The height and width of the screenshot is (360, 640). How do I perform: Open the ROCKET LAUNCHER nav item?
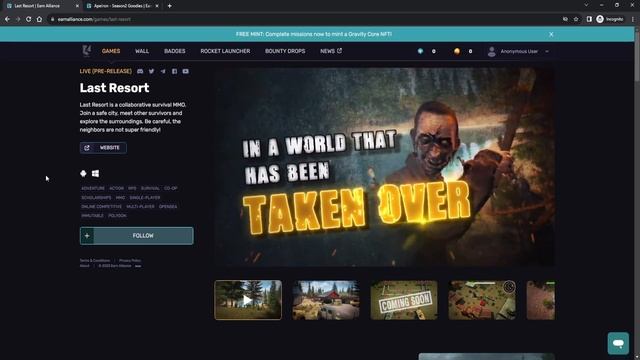225,51
